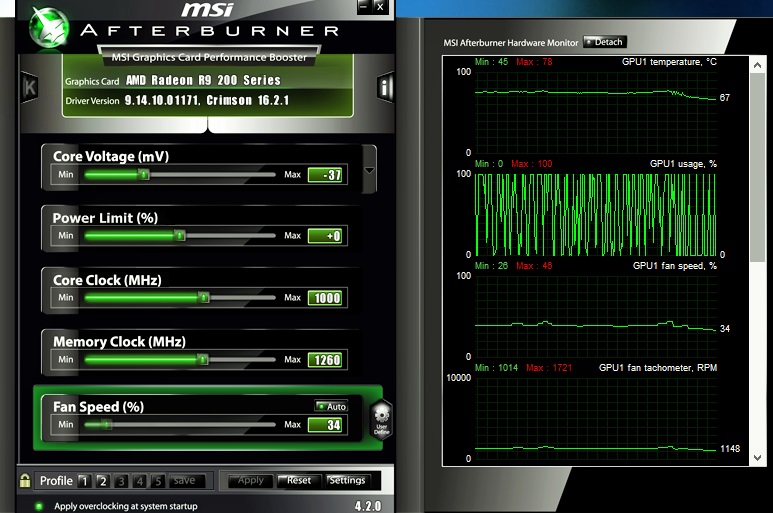Click the Memory Clock slider handle

pos(203,359)
